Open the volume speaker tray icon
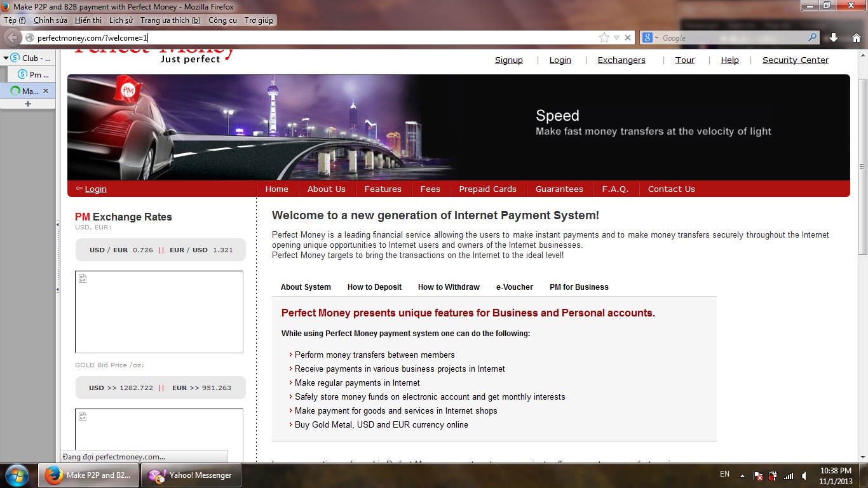Image resolution: width=868 pixels, height=488 pixels. point(804,475)
